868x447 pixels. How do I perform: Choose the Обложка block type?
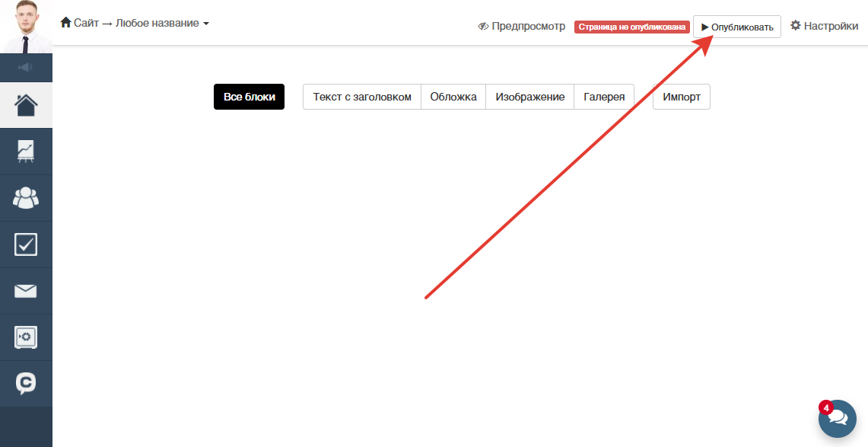pos(453,97)
